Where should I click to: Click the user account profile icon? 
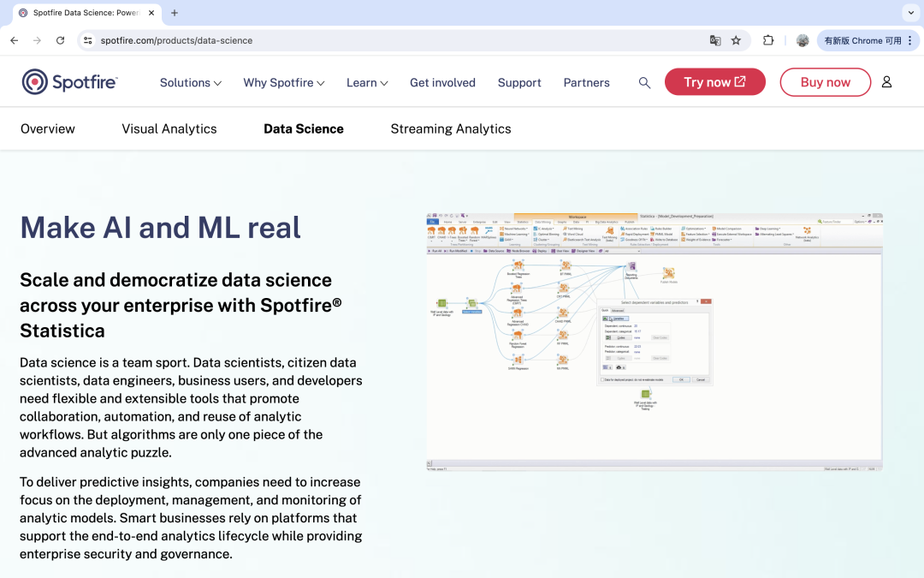(x=886, y=82)
